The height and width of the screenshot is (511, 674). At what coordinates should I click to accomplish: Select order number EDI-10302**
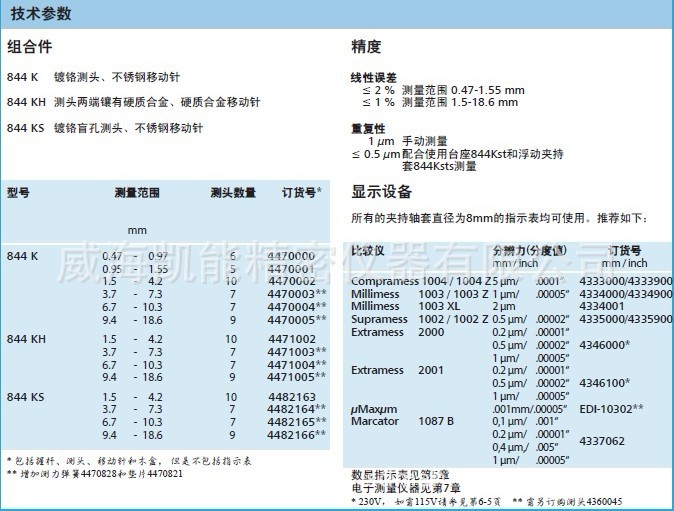[x=611, y=409]
